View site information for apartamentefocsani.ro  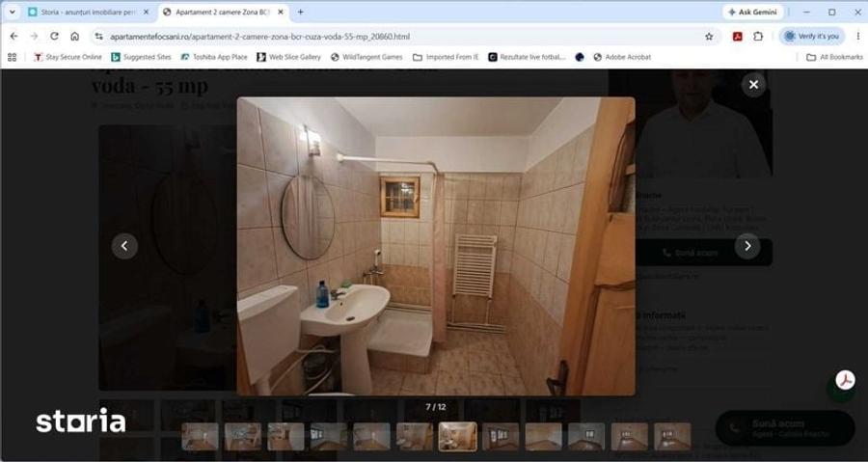(98, 37)
